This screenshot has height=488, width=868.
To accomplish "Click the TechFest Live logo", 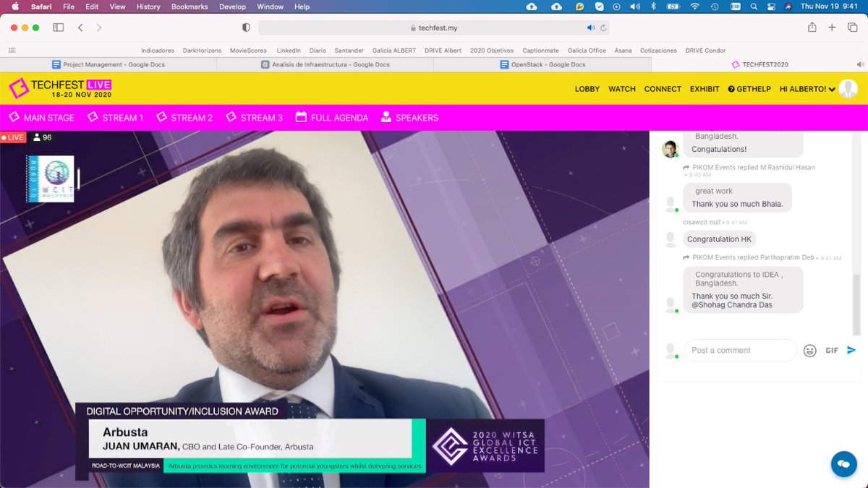I will point(61,89).
